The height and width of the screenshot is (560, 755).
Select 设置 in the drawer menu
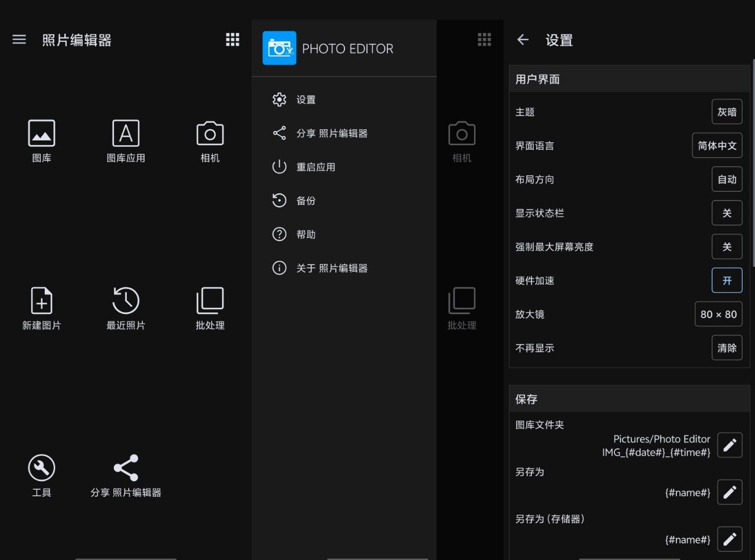tap(306, 100)
